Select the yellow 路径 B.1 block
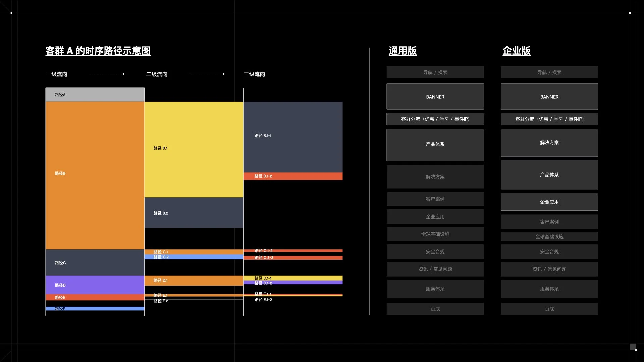The width and height of the screenshot is (644, 362). pos(194,149)
